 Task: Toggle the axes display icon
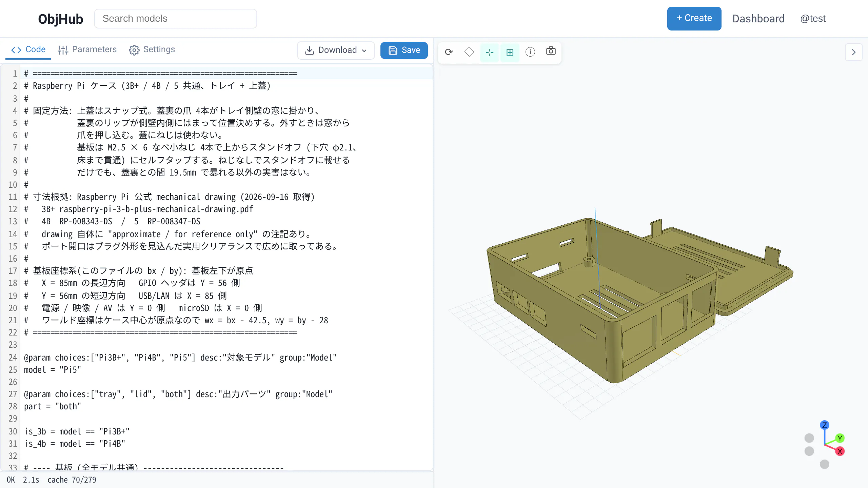(490, 52)
